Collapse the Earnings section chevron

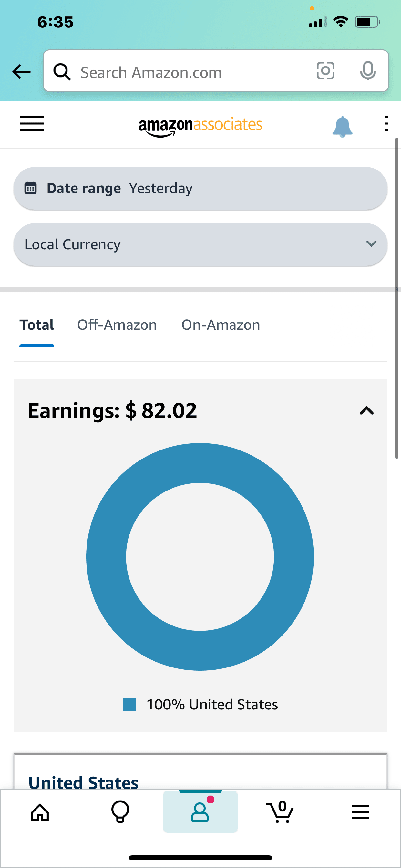[x=366, y=411]
